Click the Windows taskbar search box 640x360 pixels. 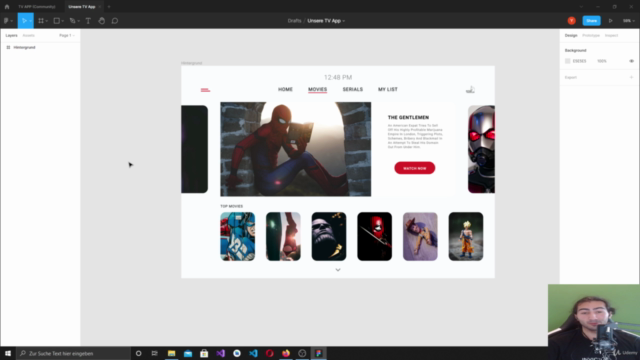(73, 353)
